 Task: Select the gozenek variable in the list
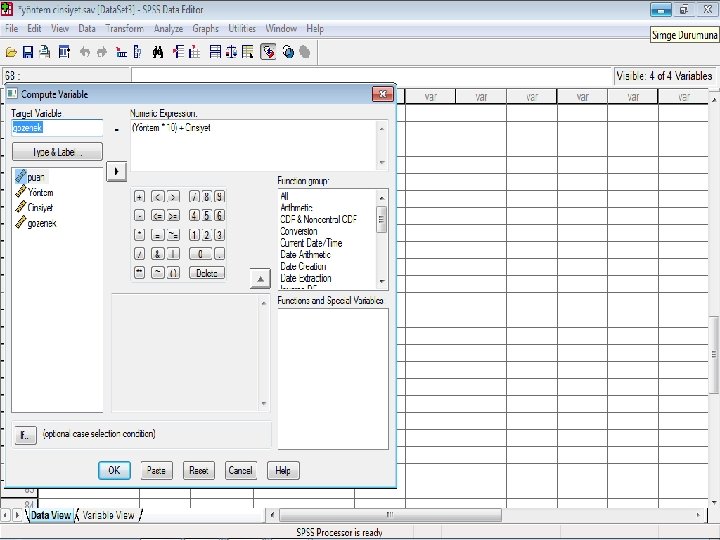pyautogui.click(x=36, y=223)
